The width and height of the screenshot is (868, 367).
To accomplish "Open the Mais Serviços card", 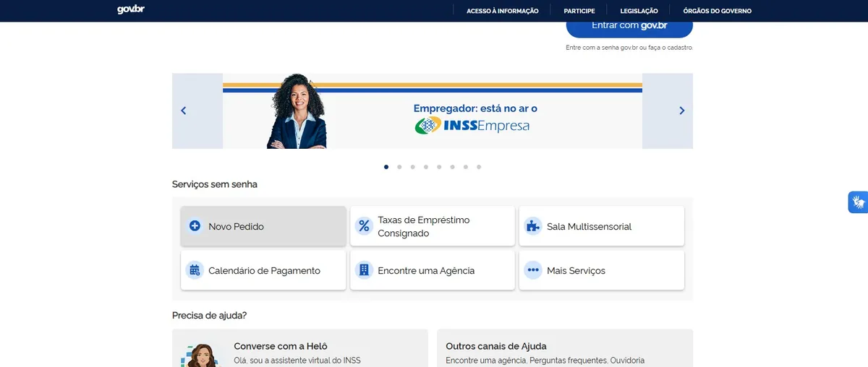I will coord(602,270).
